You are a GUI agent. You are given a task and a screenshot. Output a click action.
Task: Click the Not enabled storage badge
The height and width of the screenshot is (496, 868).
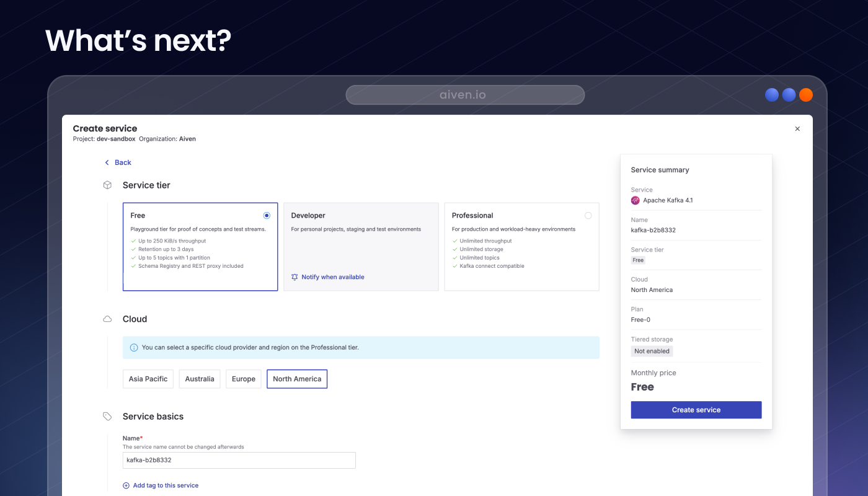[x=652, y=351]
